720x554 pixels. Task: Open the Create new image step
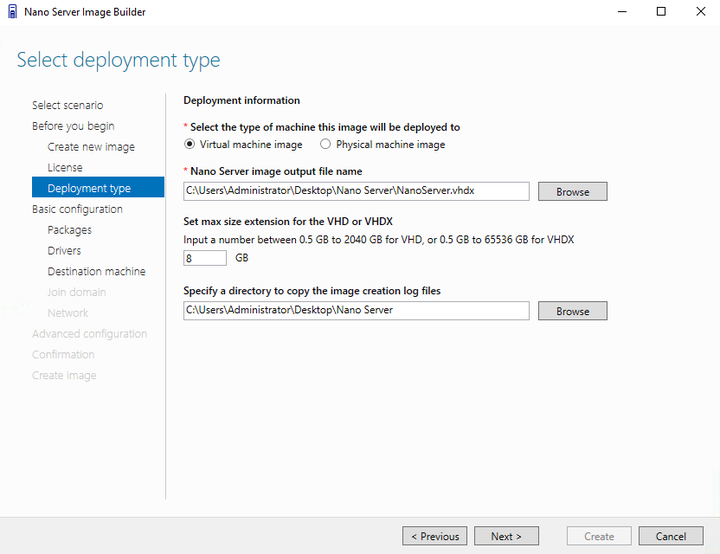click(x=91, y=147)
